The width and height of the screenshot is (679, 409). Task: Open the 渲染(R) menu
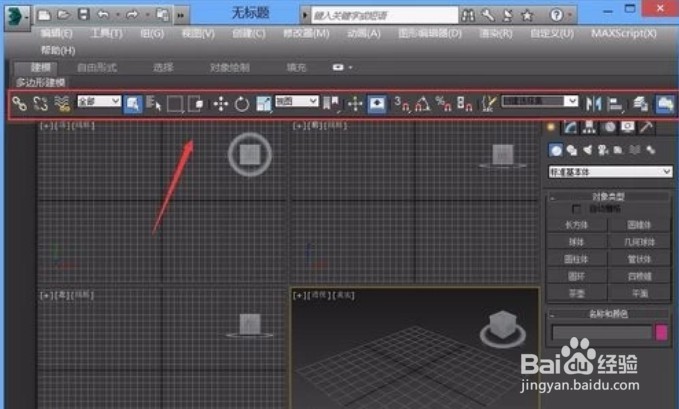click(496, 33)
